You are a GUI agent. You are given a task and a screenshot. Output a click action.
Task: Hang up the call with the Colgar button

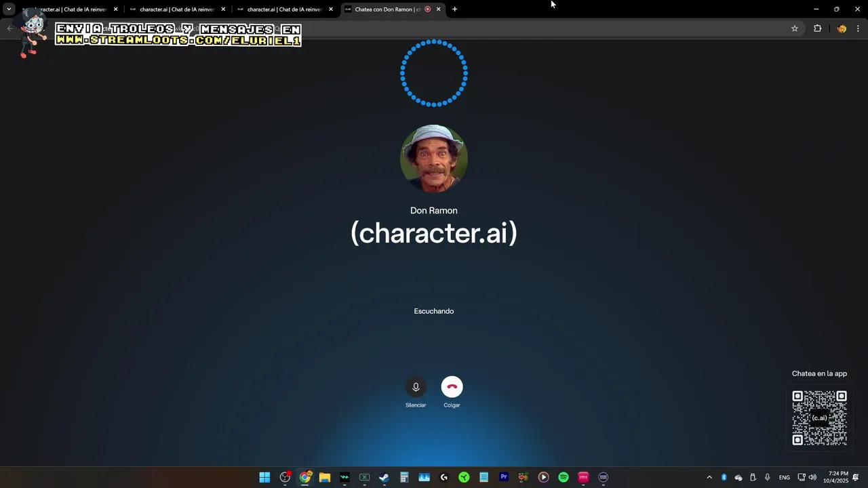(x=452, y=387)
